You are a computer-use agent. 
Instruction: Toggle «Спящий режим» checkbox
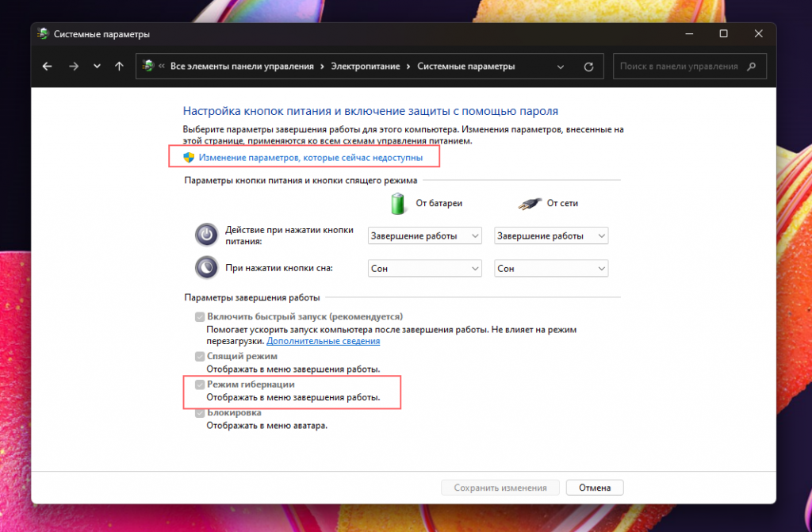click(x=199, y=357)
